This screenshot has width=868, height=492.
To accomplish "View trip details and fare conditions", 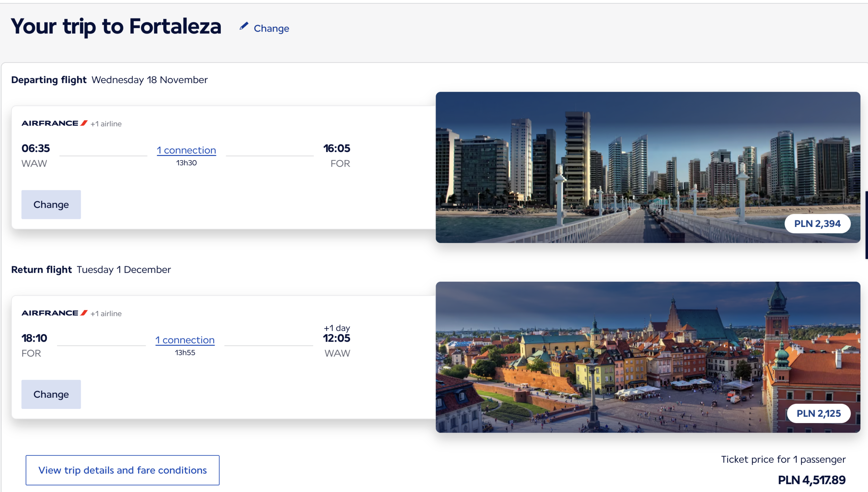I will point(122,470).
